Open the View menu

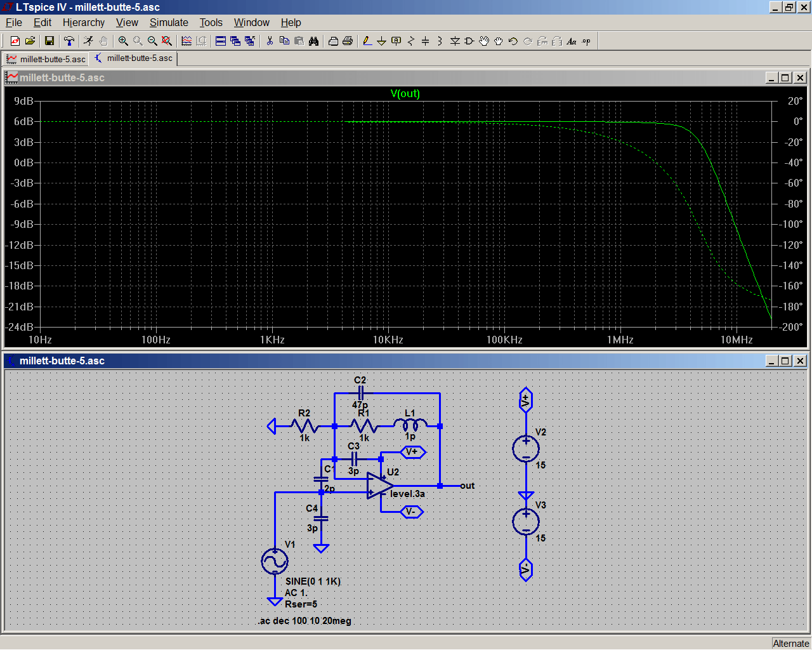pyautogui.click(x=127, y=22)
